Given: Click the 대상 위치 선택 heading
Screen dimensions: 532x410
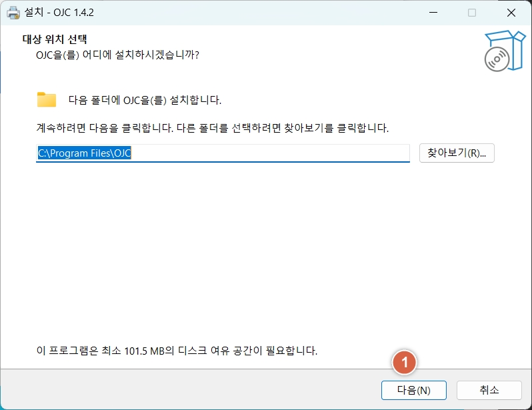Looking at the screenshot, I should [x=55, y=39].
